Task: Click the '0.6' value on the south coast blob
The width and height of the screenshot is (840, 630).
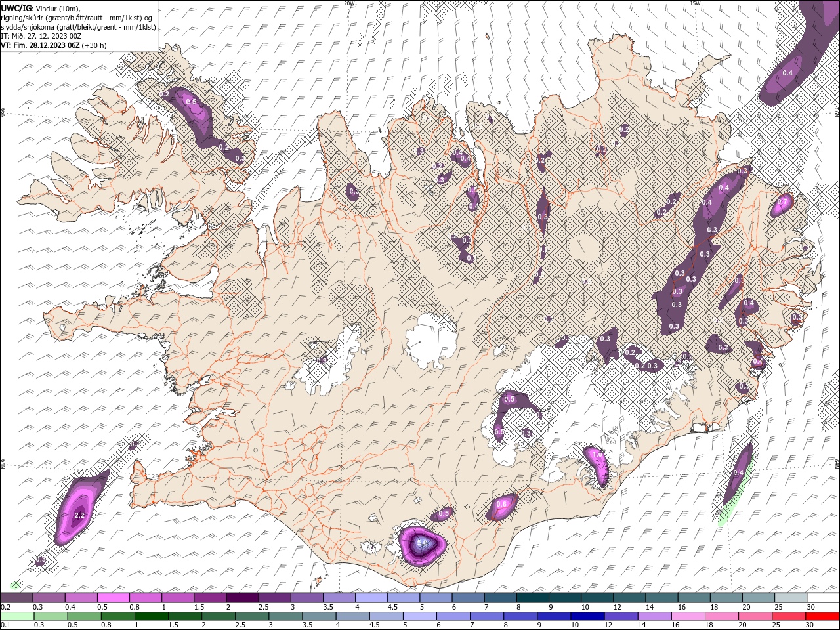Action: point(502,504)
